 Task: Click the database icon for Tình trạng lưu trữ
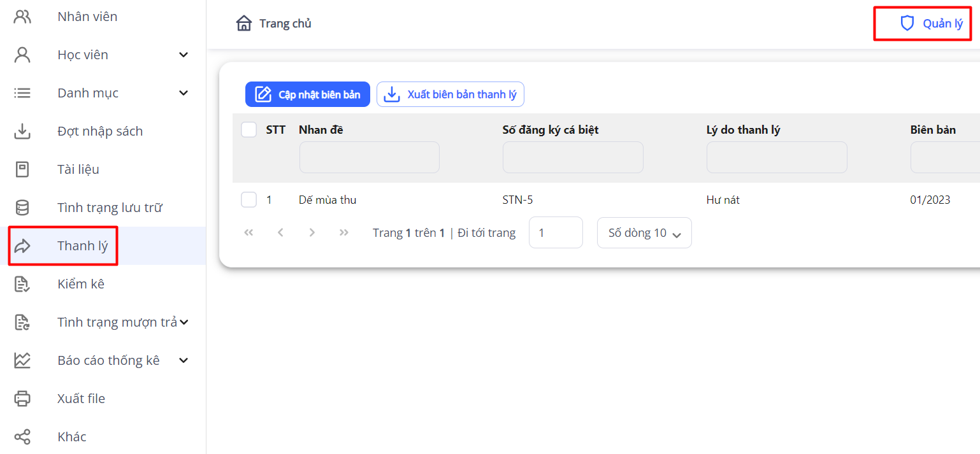point(22,208)
